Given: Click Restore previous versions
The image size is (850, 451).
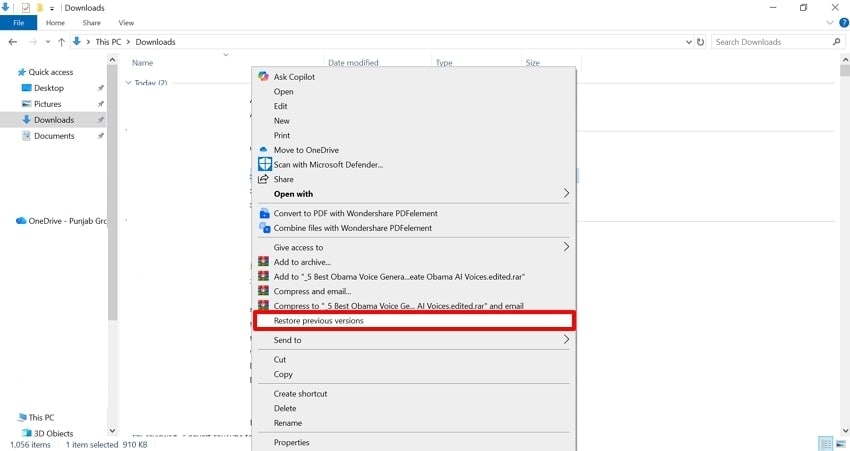Looking at the screenshot, I should (x=414, y=321).
